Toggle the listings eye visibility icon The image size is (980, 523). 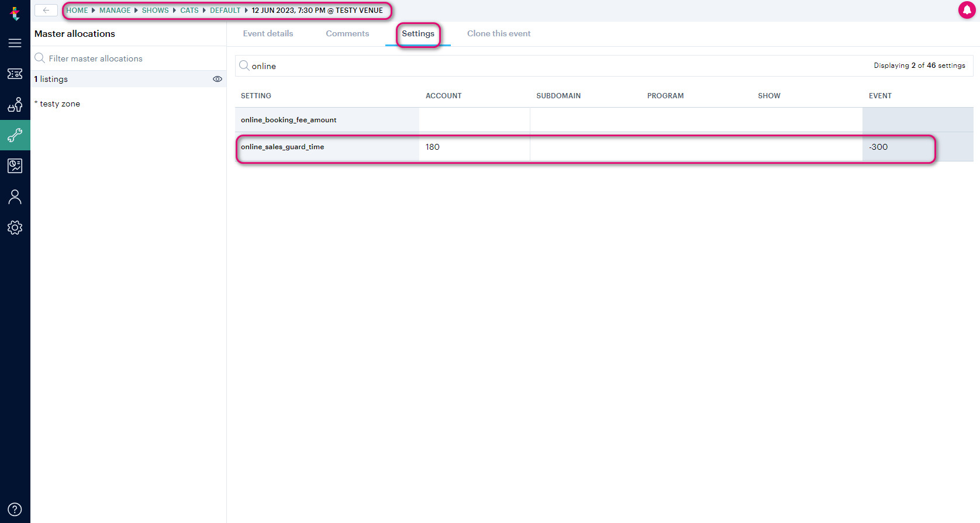tap(218, 79)
